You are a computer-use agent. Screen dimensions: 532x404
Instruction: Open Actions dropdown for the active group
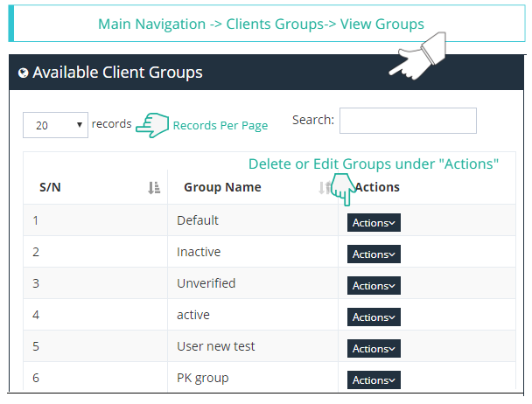point(374,317)
